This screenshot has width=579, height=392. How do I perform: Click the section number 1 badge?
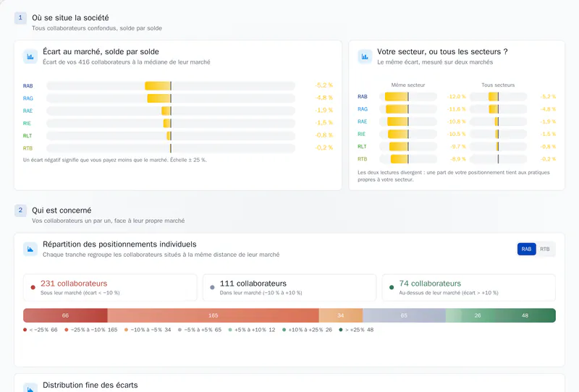(x=20, y=17)
